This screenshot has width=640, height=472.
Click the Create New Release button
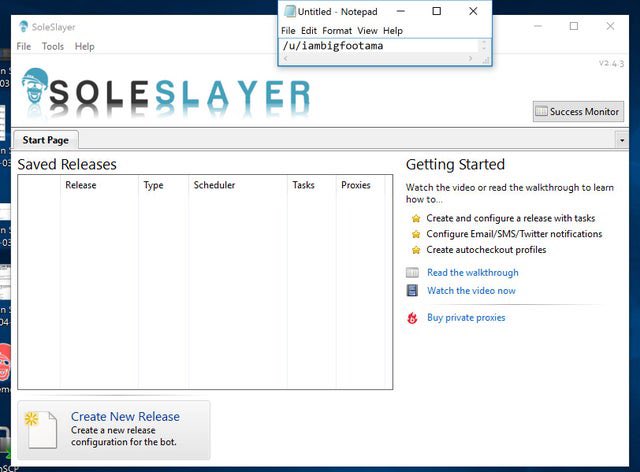tap(114, 430)
